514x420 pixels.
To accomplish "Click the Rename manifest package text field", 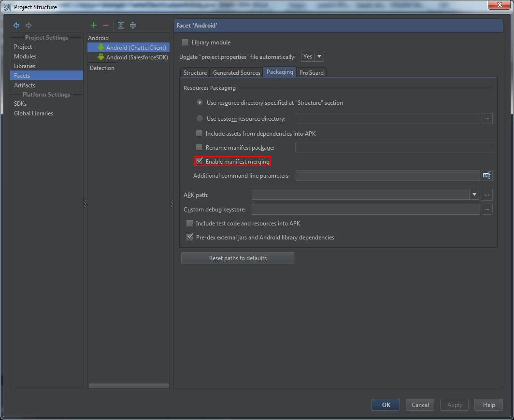I will tap(394, 147).
